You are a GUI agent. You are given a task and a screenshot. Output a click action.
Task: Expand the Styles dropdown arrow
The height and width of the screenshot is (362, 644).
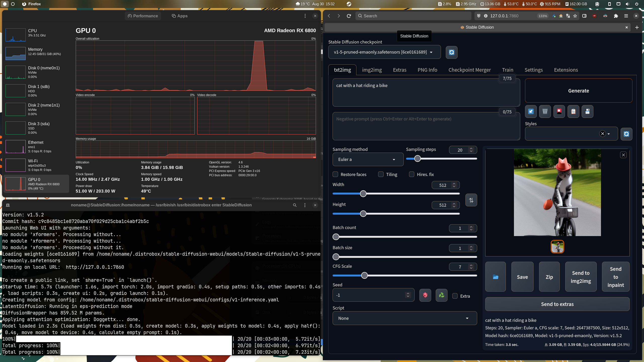[609, 134]
